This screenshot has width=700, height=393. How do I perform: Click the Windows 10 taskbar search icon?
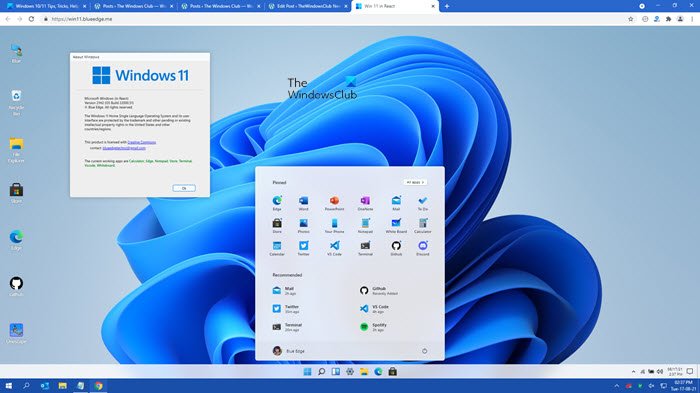[x=26, y=386]
